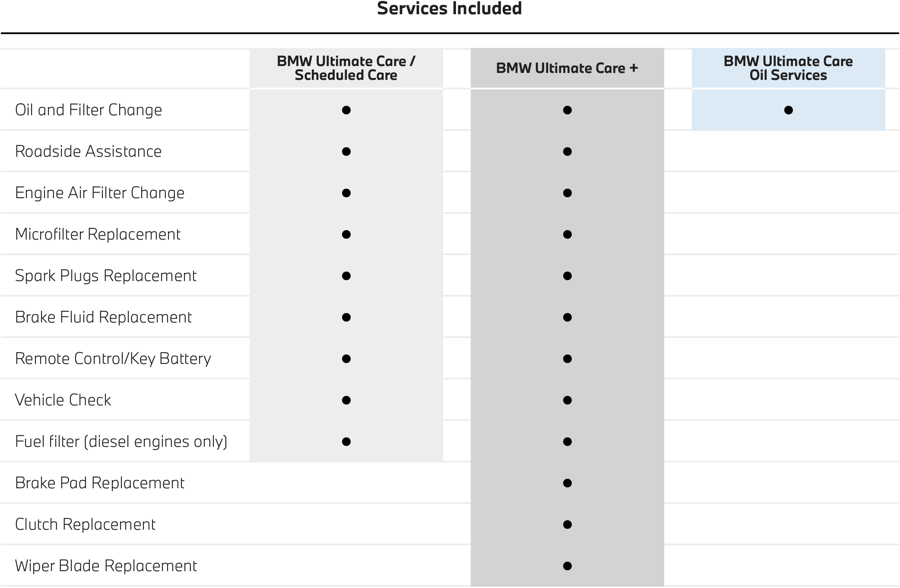900x588 pixels.
Task: Click the Remote Control/Key Battery label
Action: pos(113,359)
